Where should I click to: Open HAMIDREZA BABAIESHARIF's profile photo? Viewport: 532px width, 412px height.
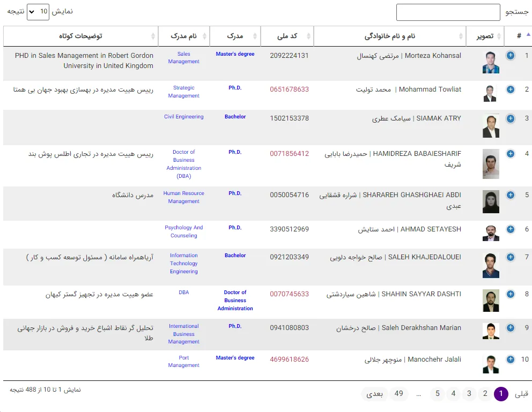[491, 164]
